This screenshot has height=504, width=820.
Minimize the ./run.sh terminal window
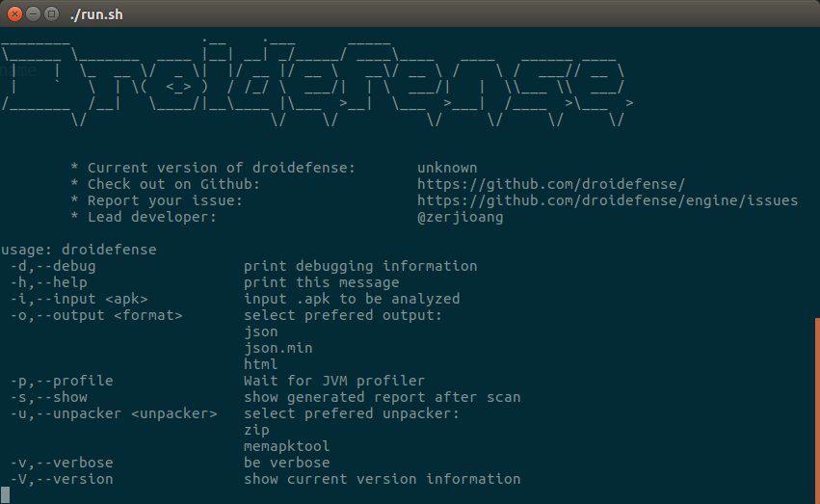[33, 14]
